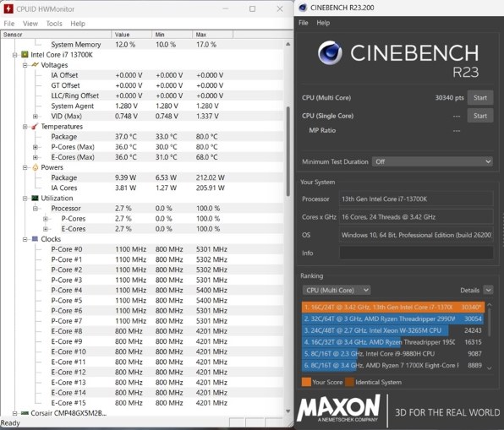The height and width of the screenshot is (430, 504).
Task: Click the Temperatures thermometer icon
Action: coord(35,127)
